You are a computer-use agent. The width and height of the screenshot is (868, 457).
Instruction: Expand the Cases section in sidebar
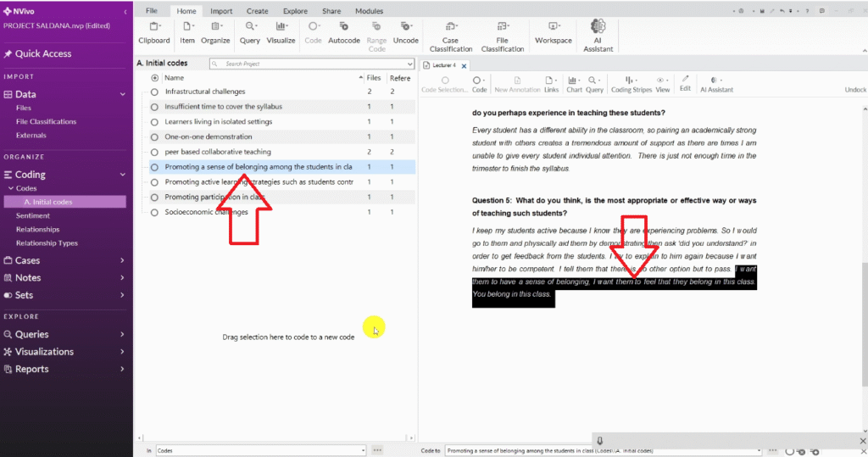[123, 260]
